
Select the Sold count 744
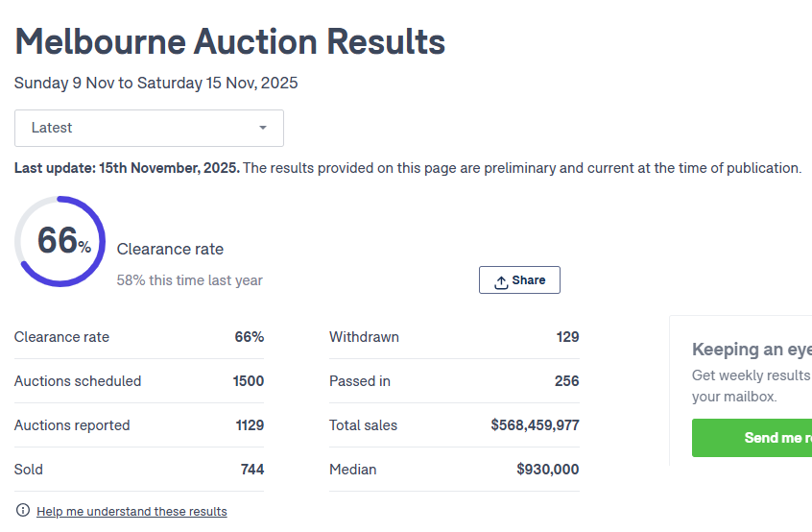coord(252,470)
